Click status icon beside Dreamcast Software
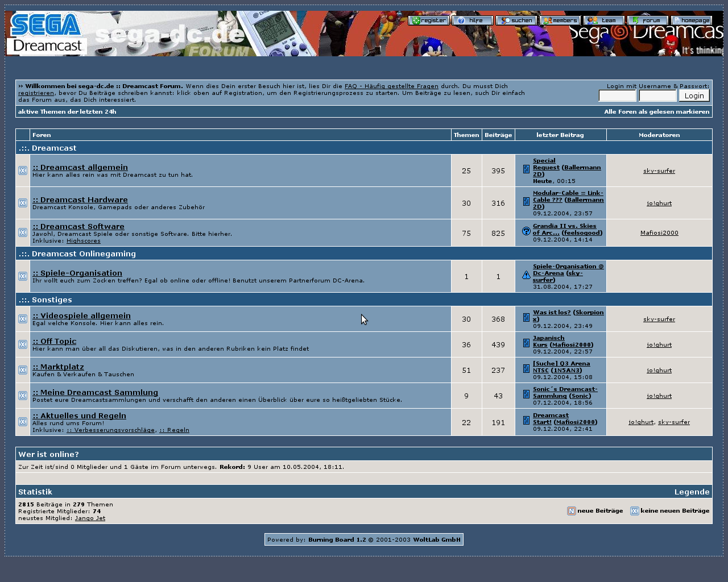This screenshot has height=582, width=728. pos(23,232)
